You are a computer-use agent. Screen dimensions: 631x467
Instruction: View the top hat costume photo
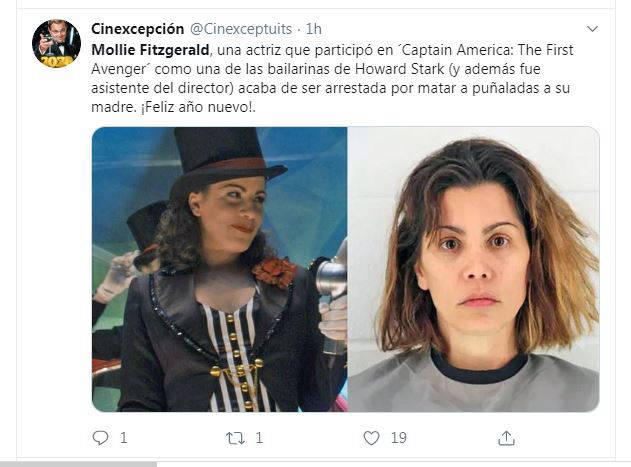tap(220, 269)
